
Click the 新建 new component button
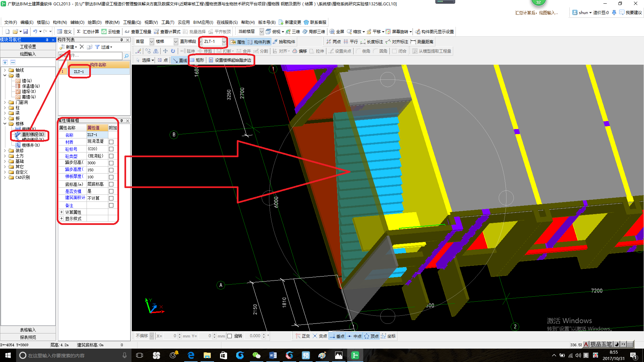click(68, 47)
